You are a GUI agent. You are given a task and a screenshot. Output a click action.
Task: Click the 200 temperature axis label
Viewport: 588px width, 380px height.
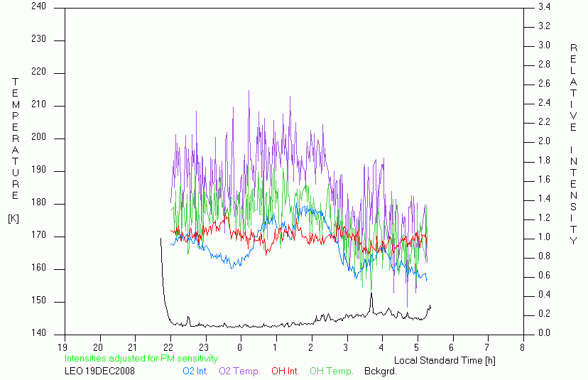(x=38, y=137)
